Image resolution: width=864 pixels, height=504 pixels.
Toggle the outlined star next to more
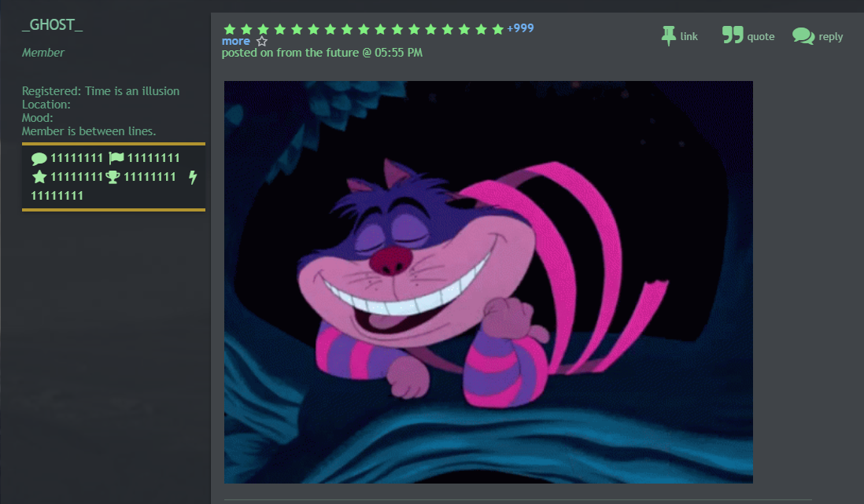262,41
